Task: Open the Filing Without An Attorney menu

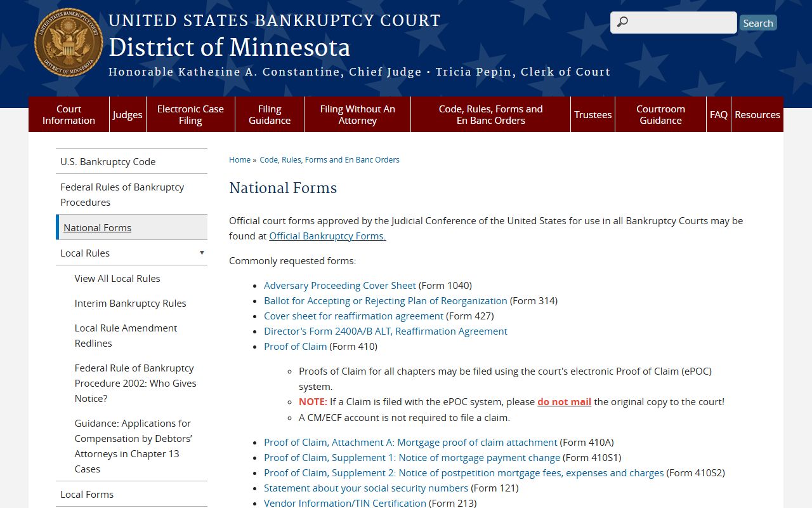Action: tap(357, 114)
